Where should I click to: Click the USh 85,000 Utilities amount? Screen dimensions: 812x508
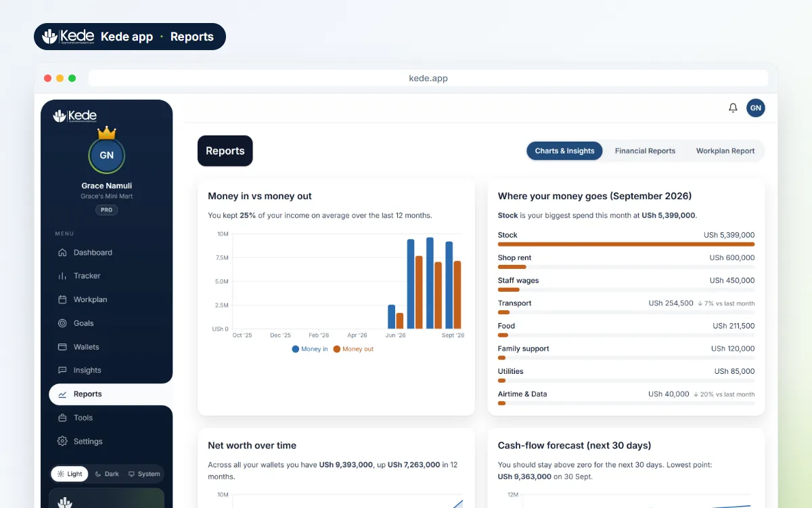click(x=734, y=371)
